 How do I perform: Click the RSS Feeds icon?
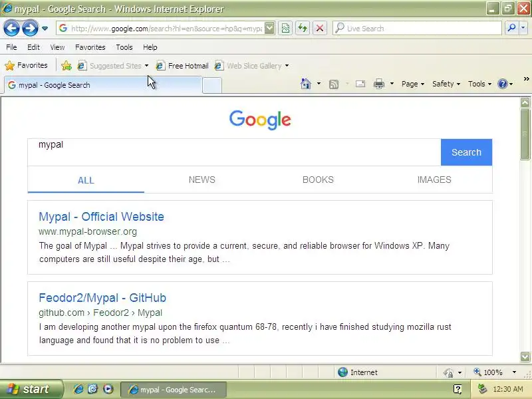coord(334,84)
